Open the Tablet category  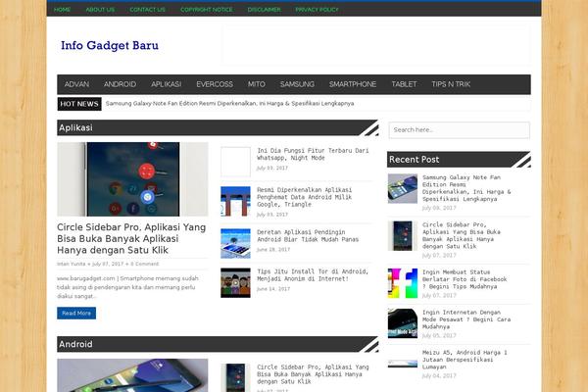[x=404, y=84]
